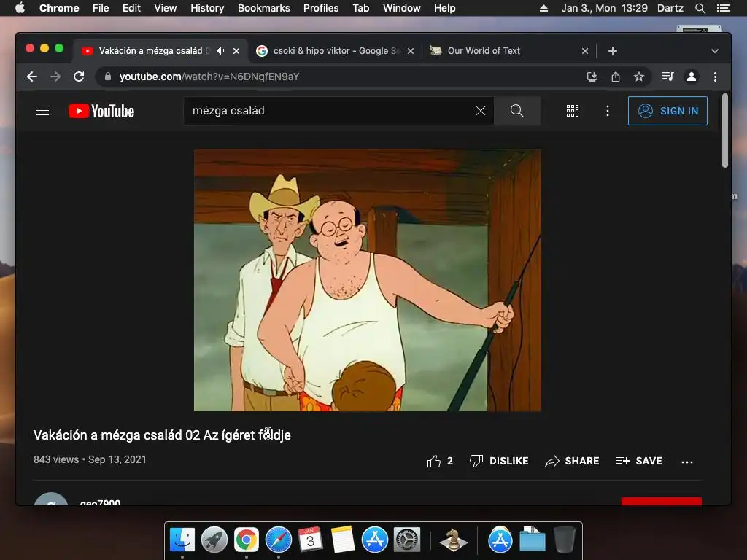Click the page vertical scrollbar thumb

[724, 131]
